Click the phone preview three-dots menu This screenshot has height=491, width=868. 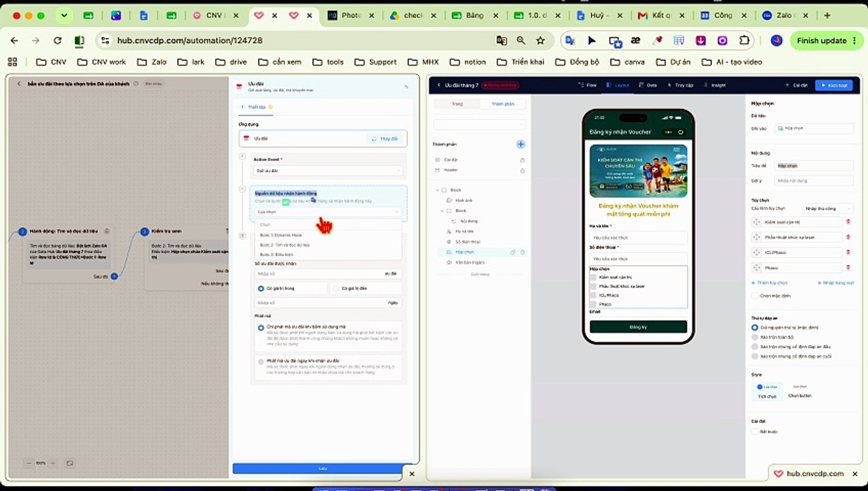[x=668, y=132]
